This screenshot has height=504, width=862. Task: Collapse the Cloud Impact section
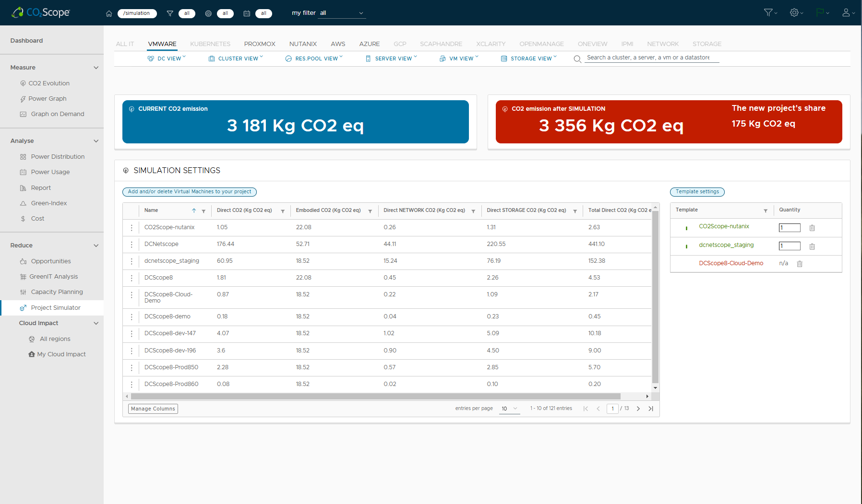[96, 323]
